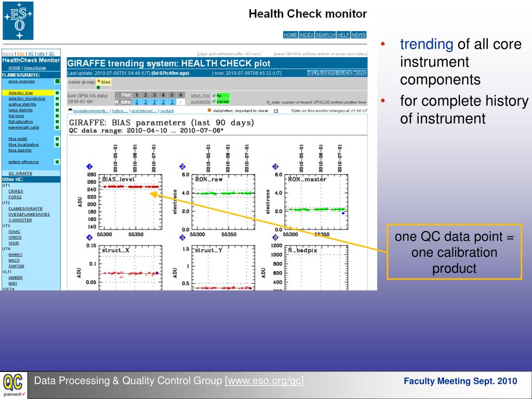Open fibre stability sidebar link
The width and height of the screenshot is (532, 399).
pyautogui.click(x=20, y=150)
